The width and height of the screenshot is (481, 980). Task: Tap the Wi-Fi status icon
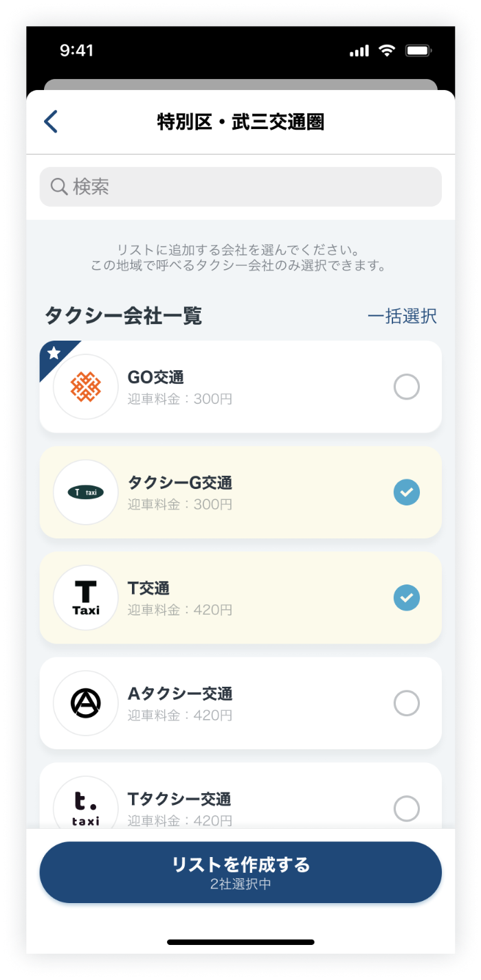coord(387,51)
